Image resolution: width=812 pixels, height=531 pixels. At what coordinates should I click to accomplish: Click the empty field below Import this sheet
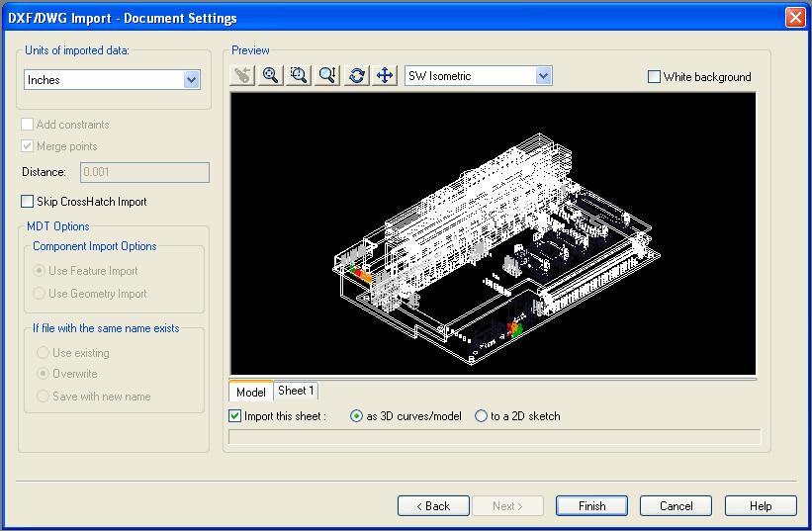tap(495, 436)
